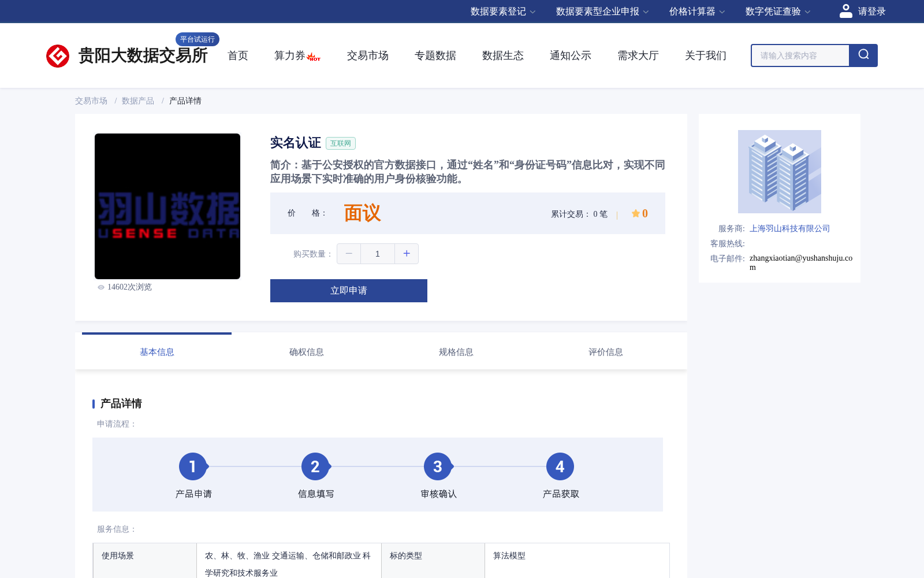Screen dimensions: 924x578
Task: Switch to the 规格信息 tab
Action: point(456,352)
